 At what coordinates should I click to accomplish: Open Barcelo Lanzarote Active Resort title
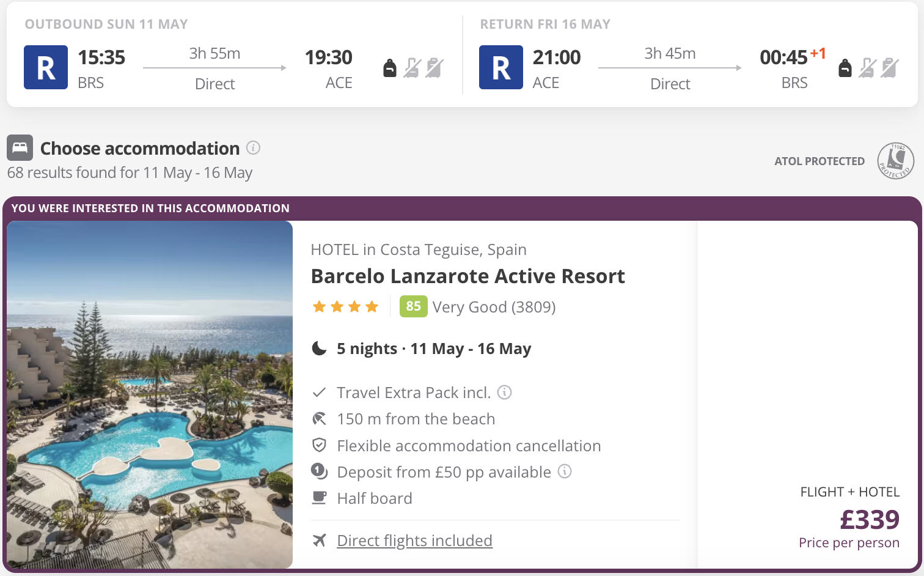click(468, 276)
